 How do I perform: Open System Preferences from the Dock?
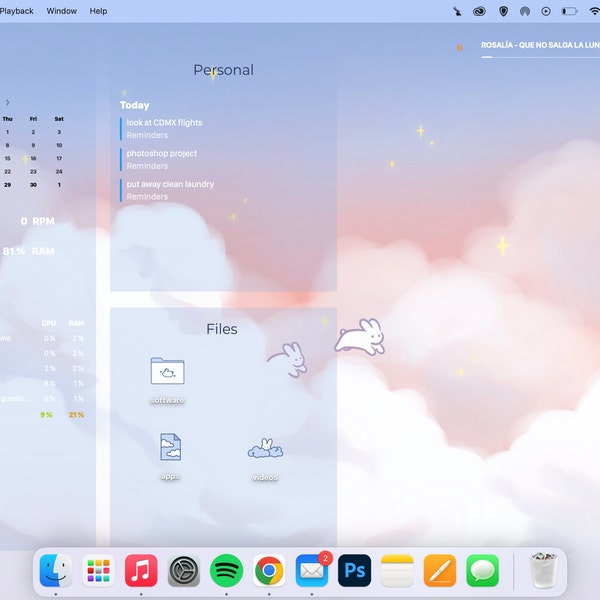(184, 571)
